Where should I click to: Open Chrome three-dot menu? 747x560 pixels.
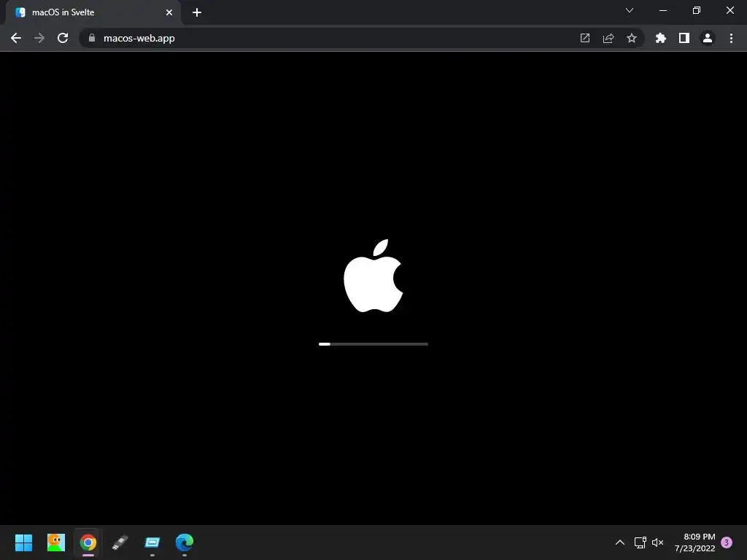click(x=731, y=38)
